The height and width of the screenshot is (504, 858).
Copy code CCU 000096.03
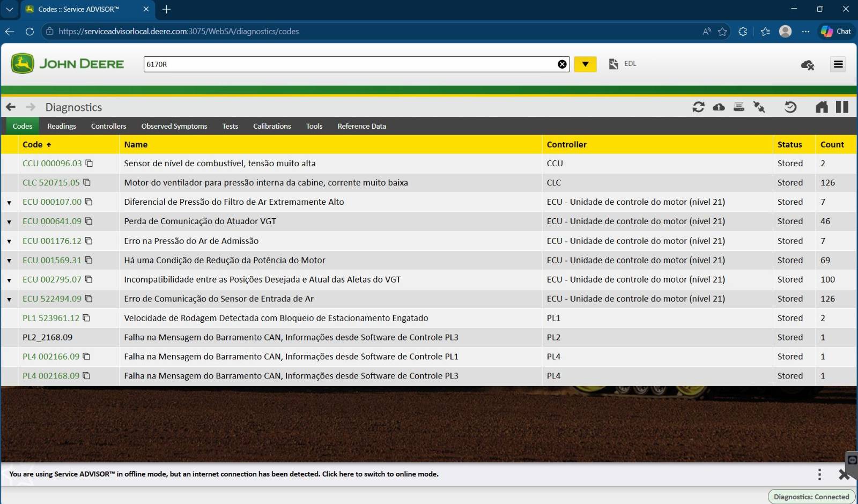[x=89, y=163]
